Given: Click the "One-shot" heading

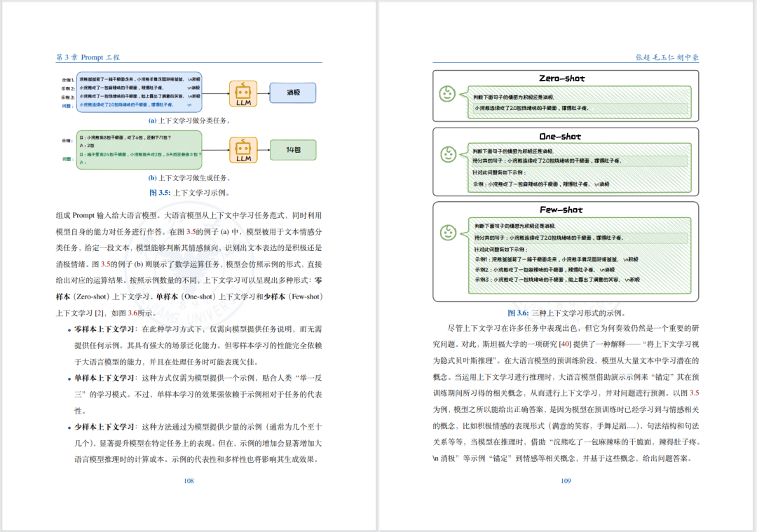Looking at the screenshot, I should click(x=560, y=137).
